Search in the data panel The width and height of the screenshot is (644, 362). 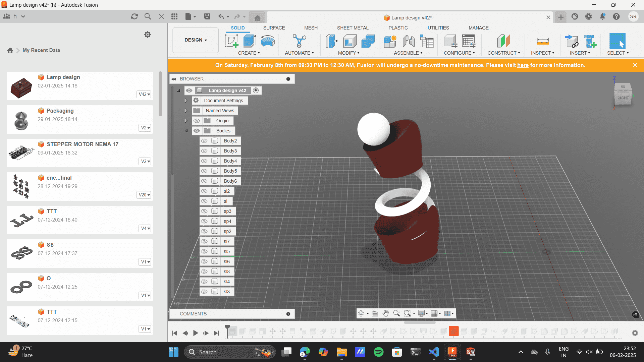tap(148, 16)
